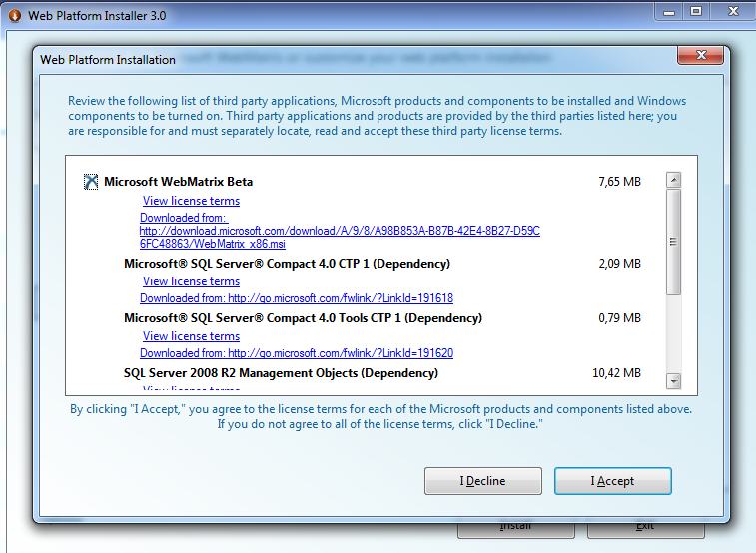Select the Microsoft WebMatrix Beta heading text
This screenshot has height=553, width=756.
179,182
